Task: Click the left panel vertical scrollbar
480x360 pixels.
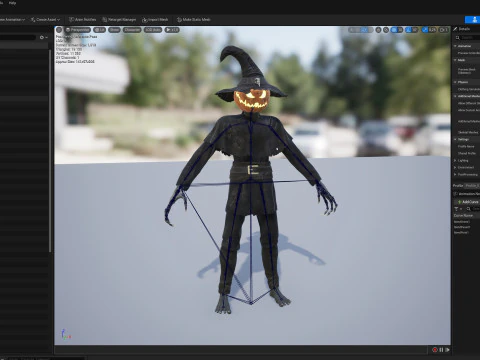Action: pos(50,150)
